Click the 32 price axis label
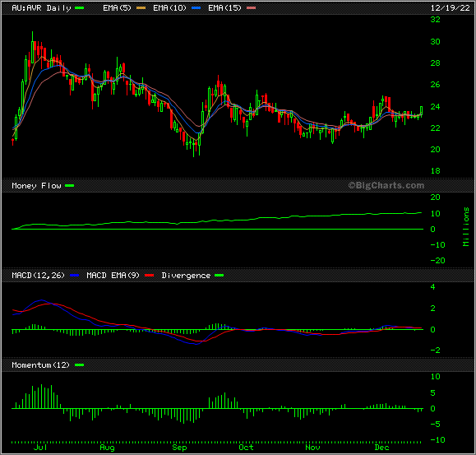 [435, 20]
